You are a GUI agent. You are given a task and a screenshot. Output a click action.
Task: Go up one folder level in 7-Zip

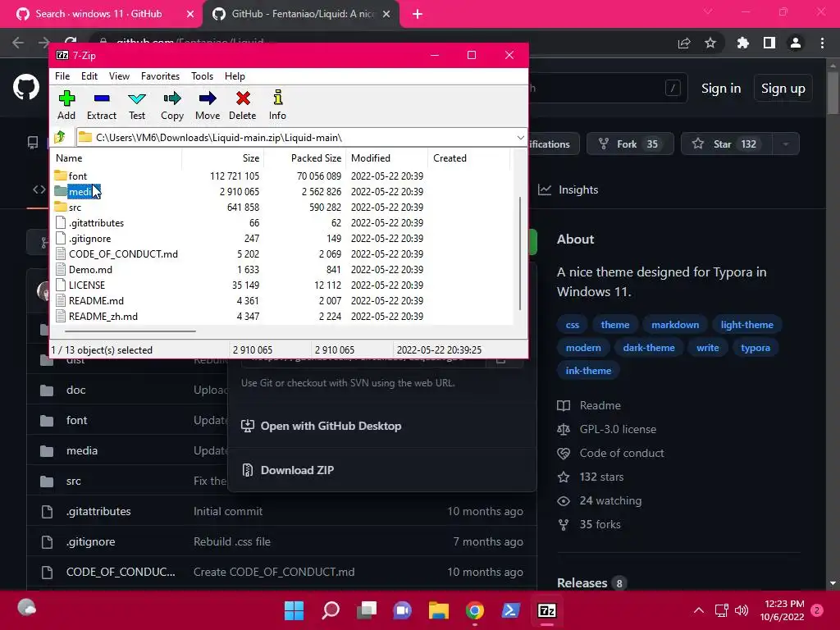click(60, 137)
